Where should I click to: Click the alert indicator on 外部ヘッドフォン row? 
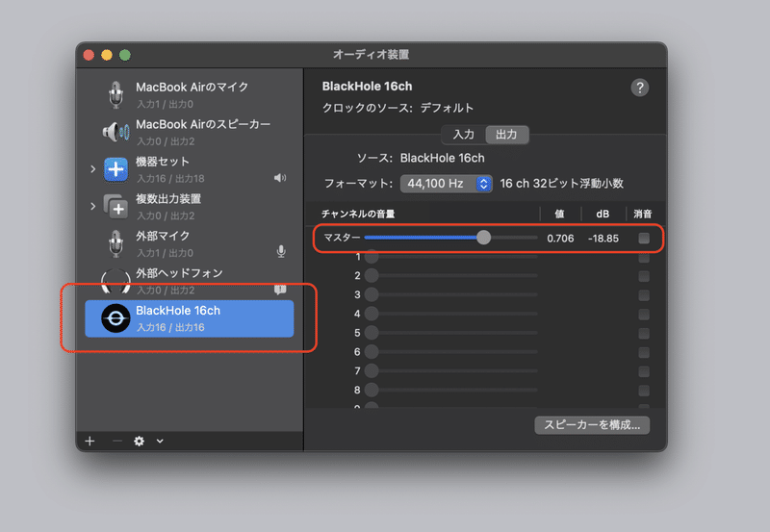(x=280, y=290)
